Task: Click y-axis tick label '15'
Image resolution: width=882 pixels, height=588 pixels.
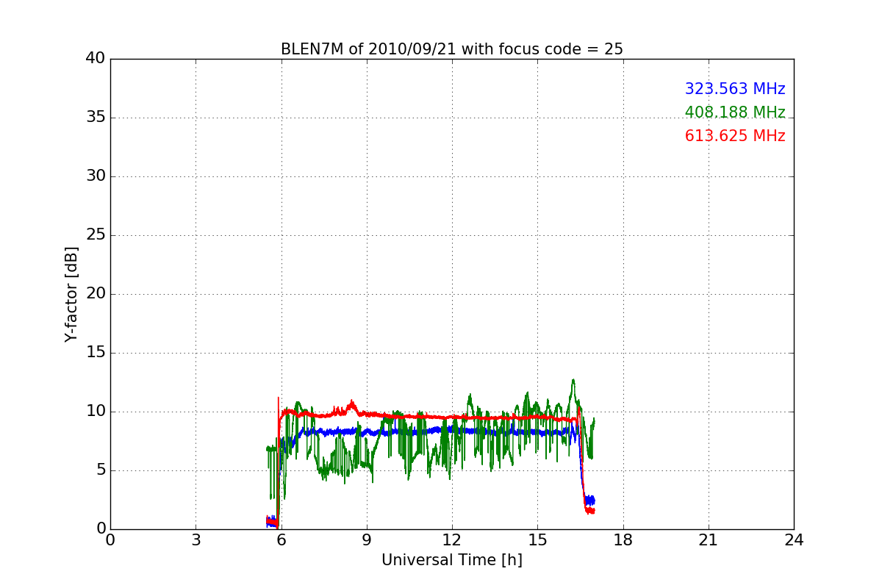Action: click(x=96, y=353)
